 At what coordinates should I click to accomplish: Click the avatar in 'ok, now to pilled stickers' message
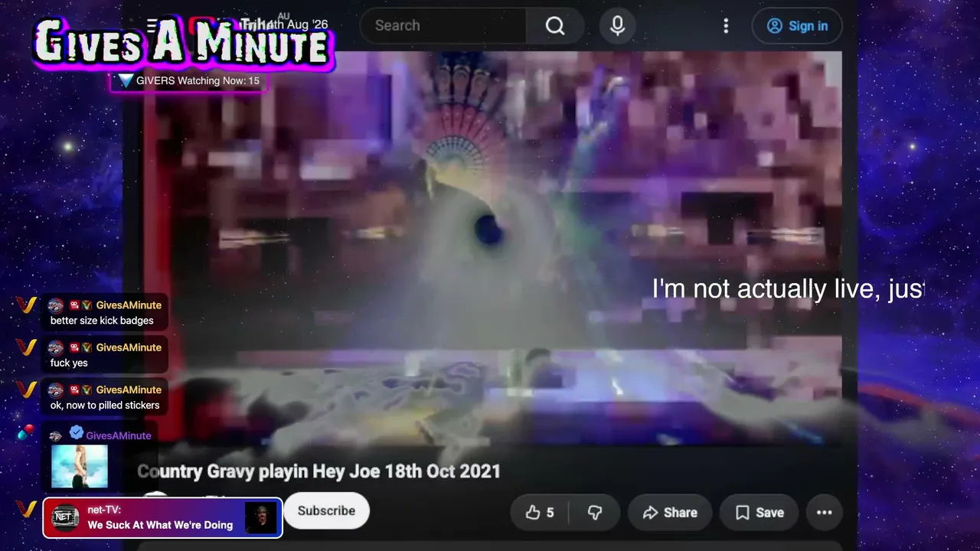[x=56, y=390]
